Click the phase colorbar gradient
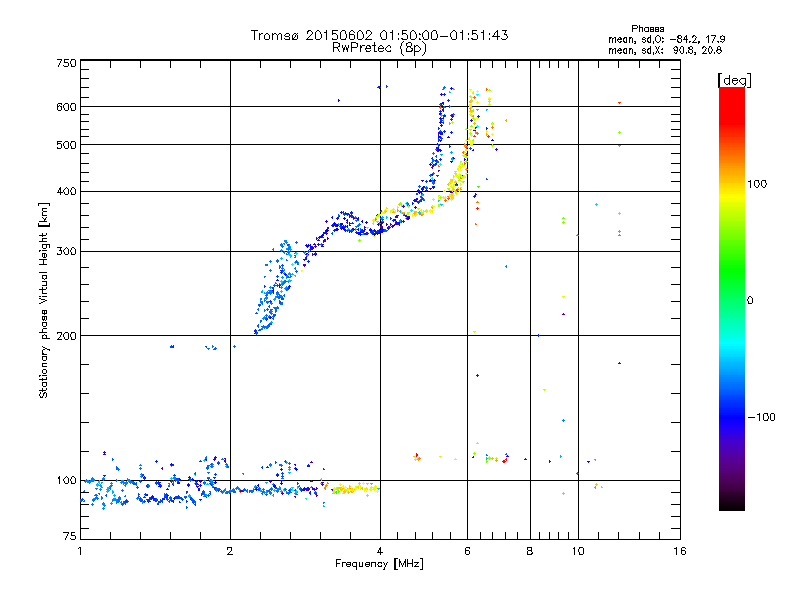This screenshot has width=800, height=600. pyautogui.click(x=732, y=298)
